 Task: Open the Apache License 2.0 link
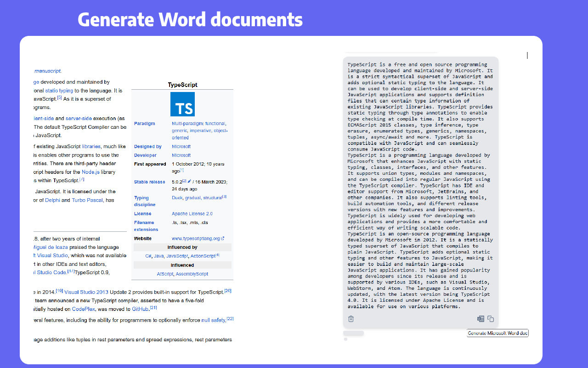tap(192, 213)
